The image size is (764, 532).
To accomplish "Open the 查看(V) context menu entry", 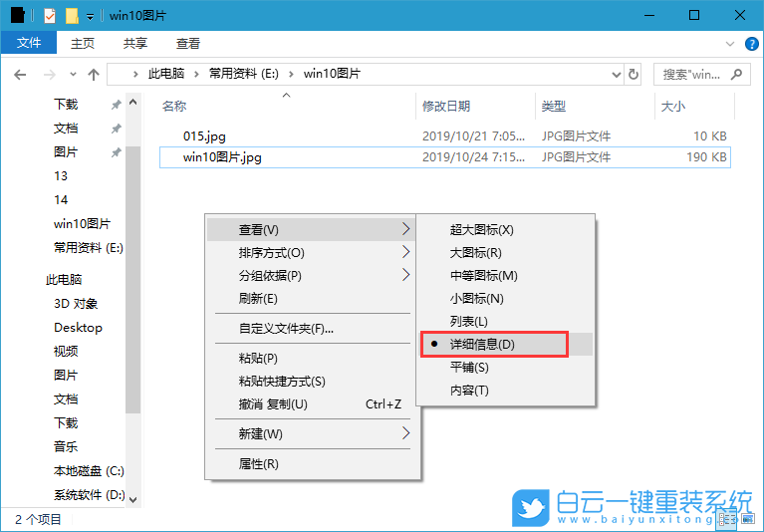I will [x=311, y=229].
